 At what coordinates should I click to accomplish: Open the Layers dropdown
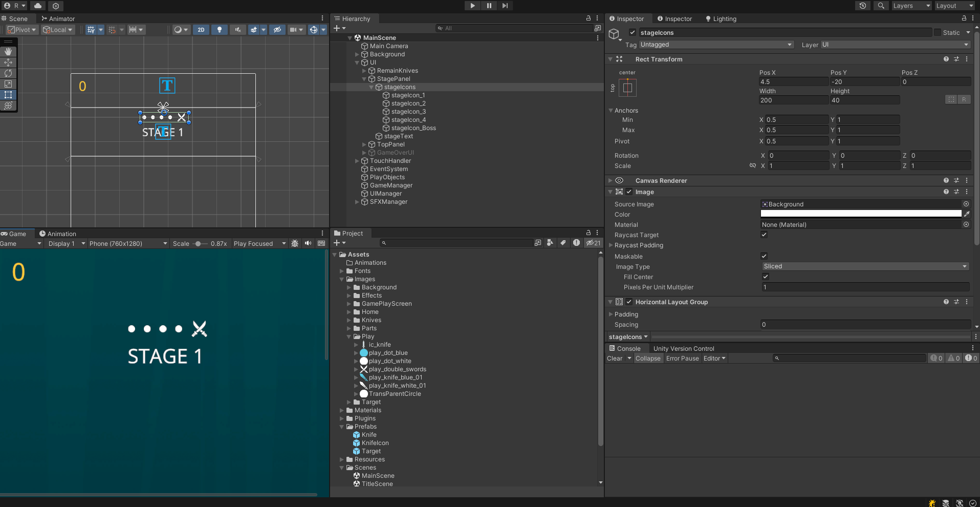point(911,6)
